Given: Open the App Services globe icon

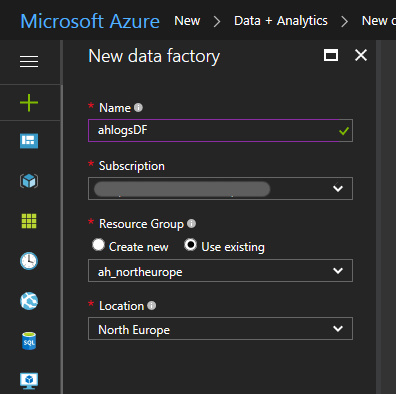Looking at the screenshot, I should (29, 301).
